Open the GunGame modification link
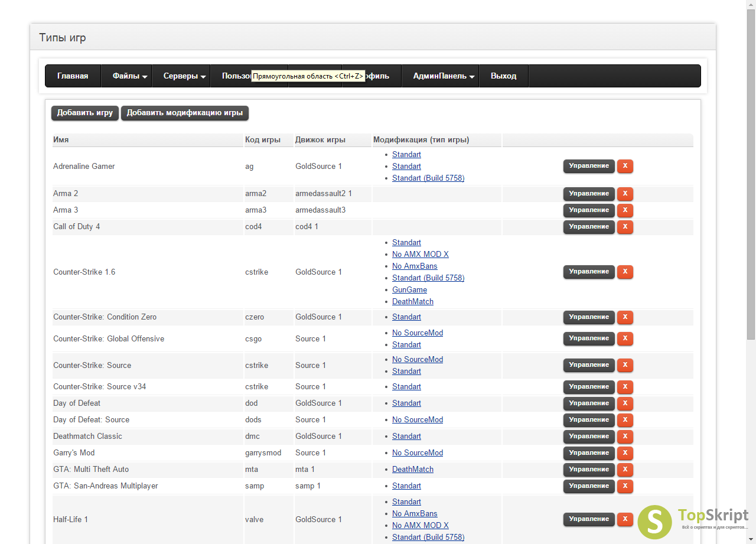 click(409, 289)
